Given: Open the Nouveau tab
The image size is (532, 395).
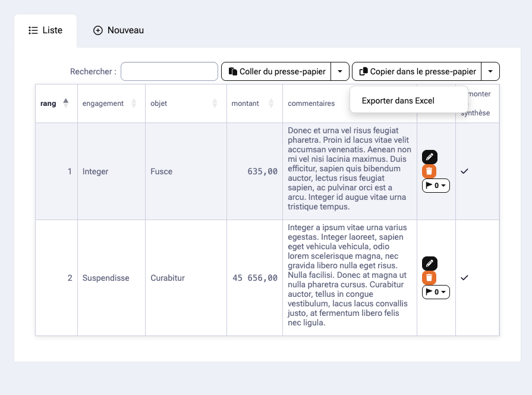Looking at the screenshot, I should click(x=118, y=30).
